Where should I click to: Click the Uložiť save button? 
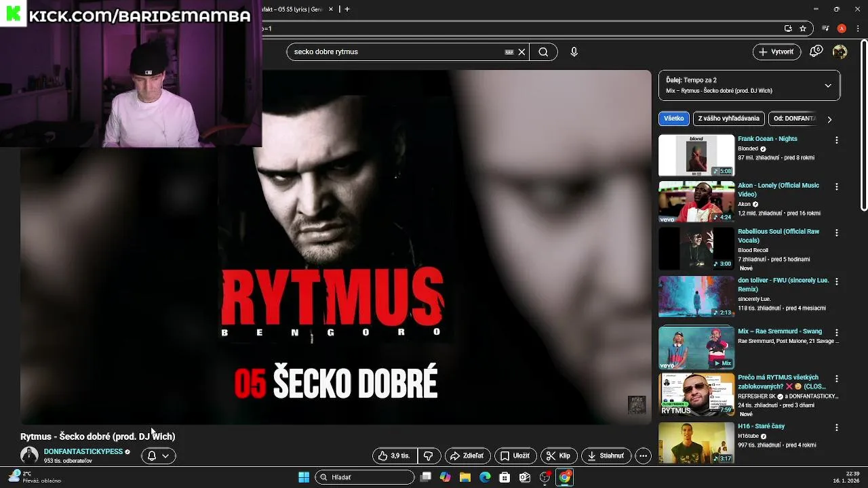(x=515, y=456)
